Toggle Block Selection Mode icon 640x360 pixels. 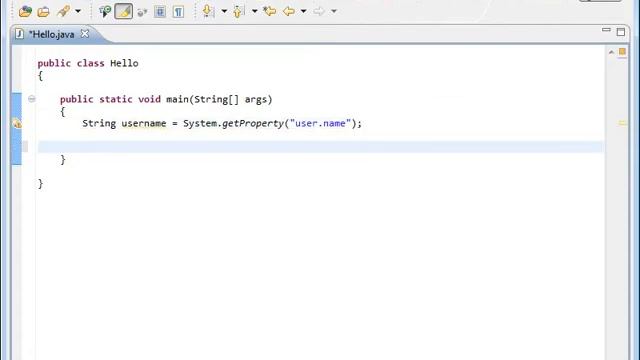pos(160,11)
